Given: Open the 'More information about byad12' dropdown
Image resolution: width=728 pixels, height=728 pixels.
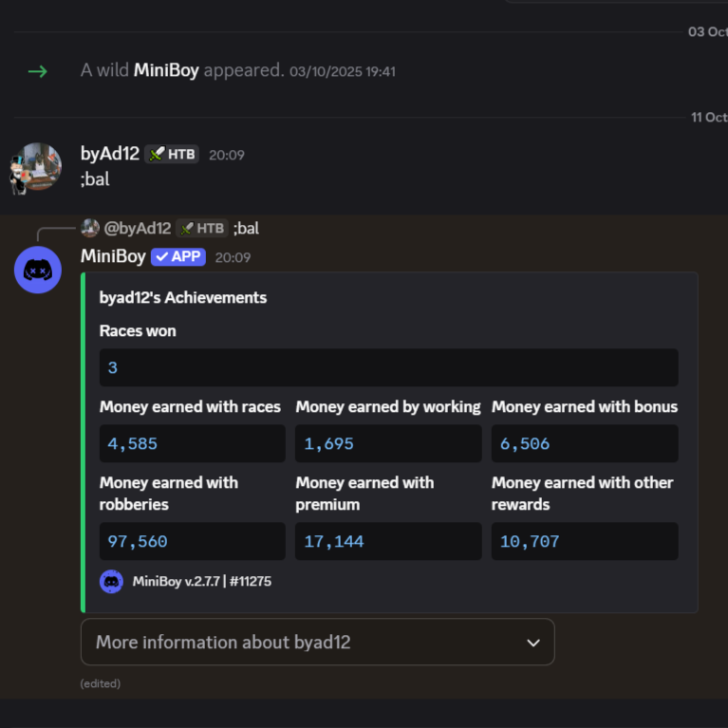Looking at the screenshot, I should click(317, 643).
